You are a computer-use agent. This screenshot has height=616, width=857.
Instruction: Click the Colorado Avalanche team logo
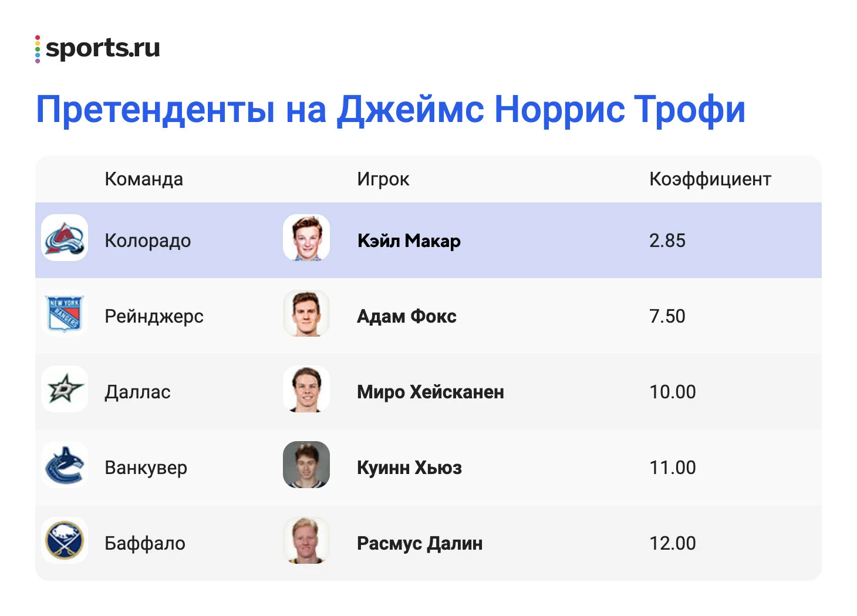[65, 238]
